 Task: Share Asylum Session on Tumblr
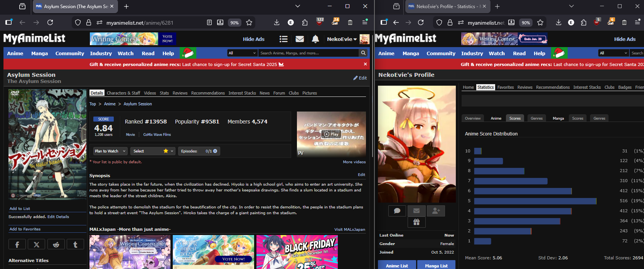tap(76, 244)
